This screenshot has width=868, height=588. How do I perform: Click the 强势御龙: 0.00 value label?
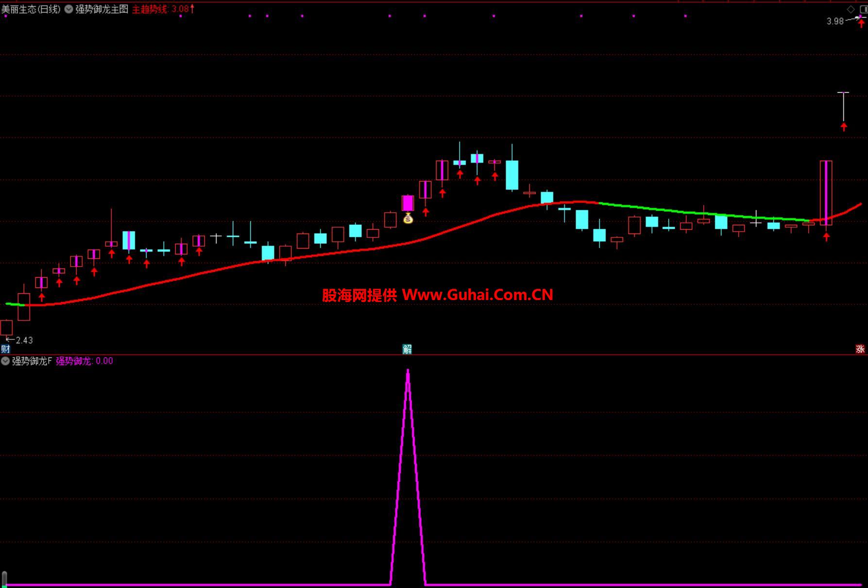point(85,361)
